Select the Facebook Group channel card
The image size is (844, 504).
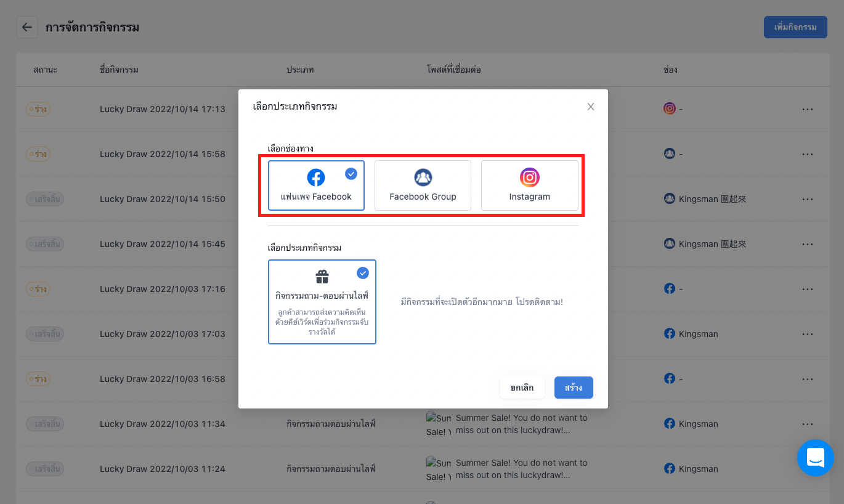pos(423,185)
